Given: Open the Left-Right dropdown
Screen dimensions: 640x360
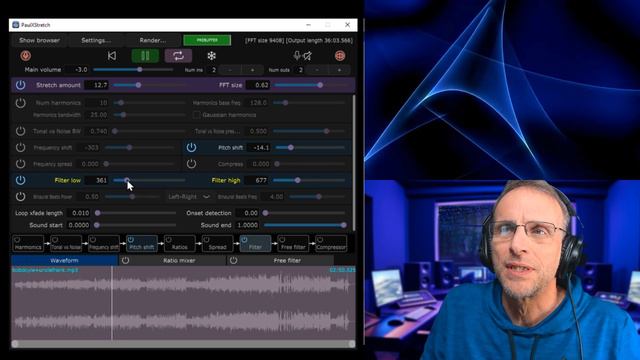Looking at the screenshot, I should click(189, 197).
